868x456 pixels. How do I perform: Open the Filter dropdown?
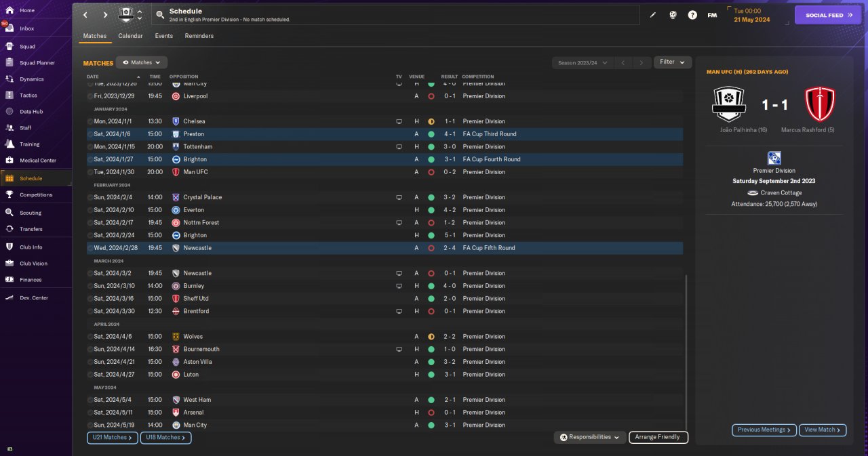click(673, 62)
